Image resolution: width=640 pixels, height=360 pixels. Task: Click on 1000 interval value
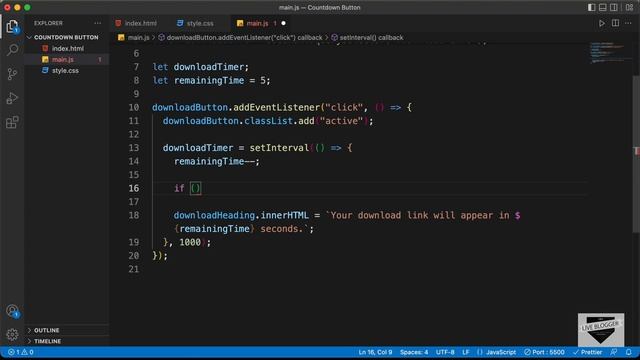pyautogui.click(x=190, y=242)
